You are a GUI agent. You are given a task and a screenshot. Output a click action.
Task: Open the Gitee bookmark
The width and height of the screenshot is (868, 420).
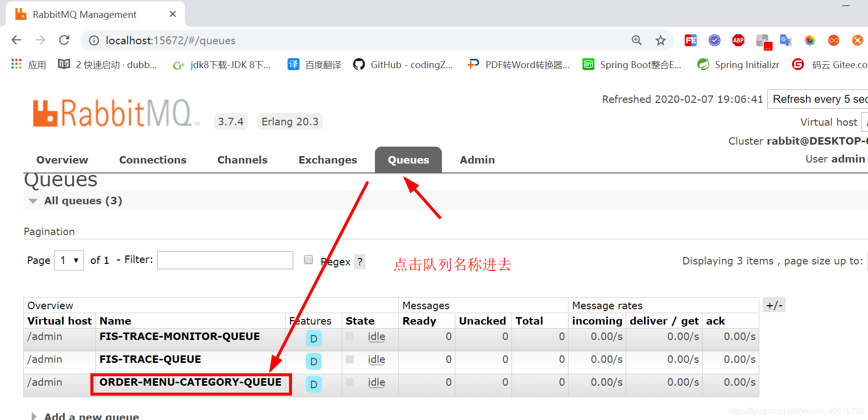pos(829,65)
